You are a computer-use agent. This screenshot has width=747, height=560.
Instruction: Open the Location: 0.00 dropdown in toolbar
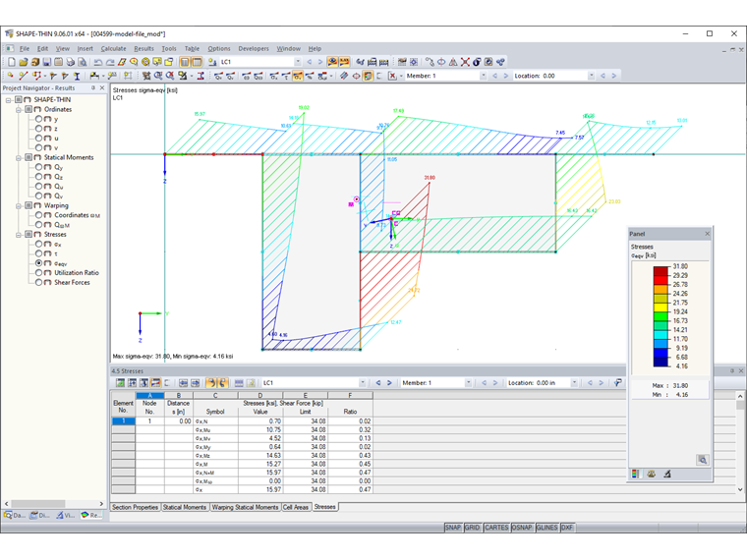tap(592, 76)
